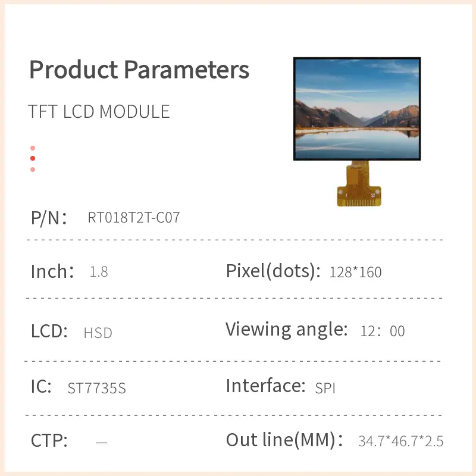Click the HSD LCD value
This screenshot has width=476, height=476.
[x=98, y=333]
